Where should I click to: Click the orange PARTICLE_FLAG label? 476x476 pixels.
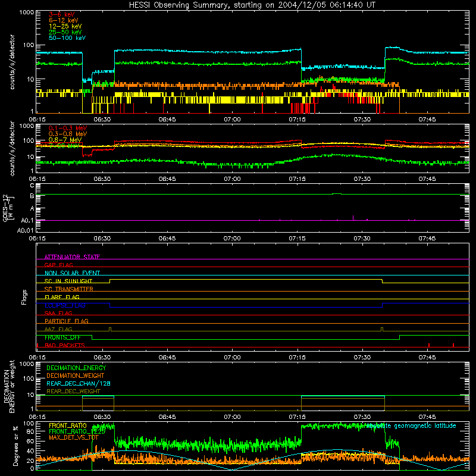(x=67, y=321)
